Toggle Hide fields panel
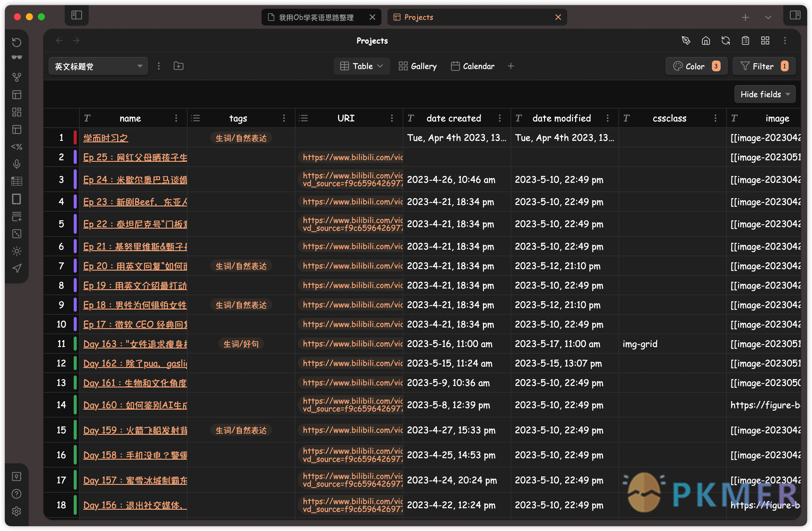812x531 pixels. tap(764, 93)
